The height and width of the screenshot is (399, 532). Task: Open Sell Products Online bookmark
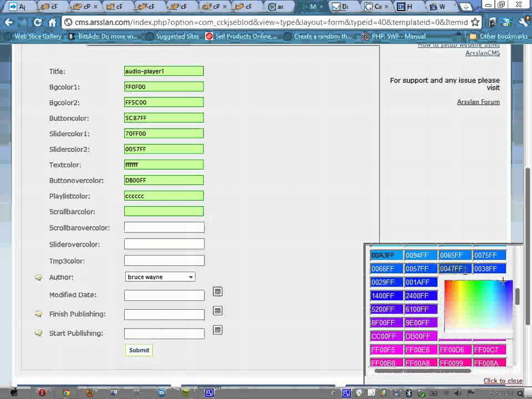pos(241,37)
